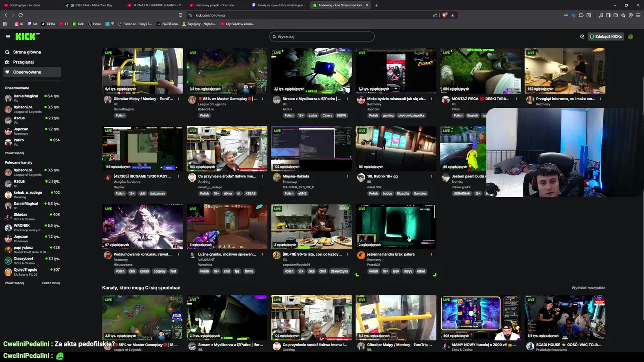Open options for [42/365] !BCGAME card
The width and height of the screenshot is (644, 362).
pyautogui.click(x=178, y=176)
